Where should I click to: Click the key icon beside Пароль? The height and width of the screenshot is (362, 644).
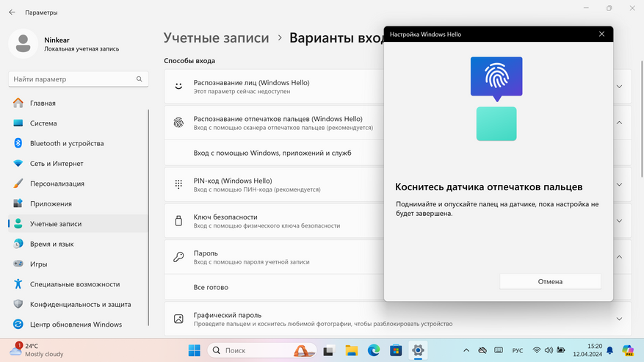178,257
